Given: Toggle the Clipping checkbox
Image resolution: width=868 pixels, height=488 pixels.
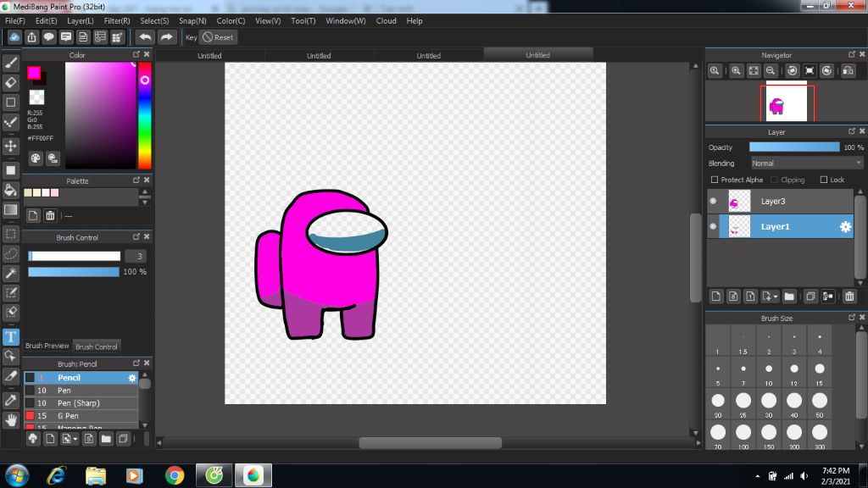Looking at the screenshot, I should tap(774, 180).
